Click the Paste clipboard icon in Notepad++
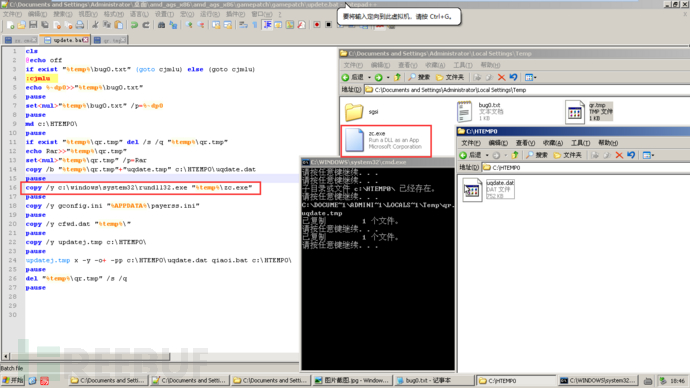 (118, 25)
